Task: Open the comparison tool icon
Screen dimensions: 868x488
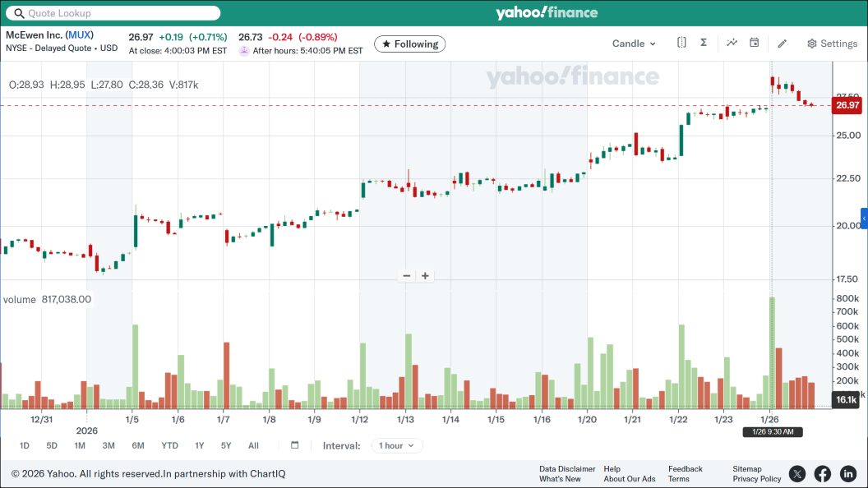Action: [681, 44]
